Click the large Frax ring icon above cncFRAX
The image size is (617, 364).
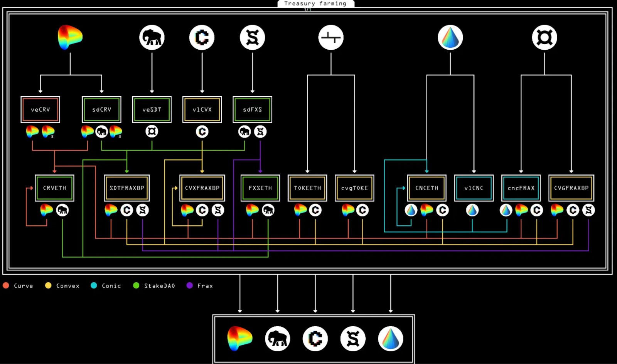point(545,37)
